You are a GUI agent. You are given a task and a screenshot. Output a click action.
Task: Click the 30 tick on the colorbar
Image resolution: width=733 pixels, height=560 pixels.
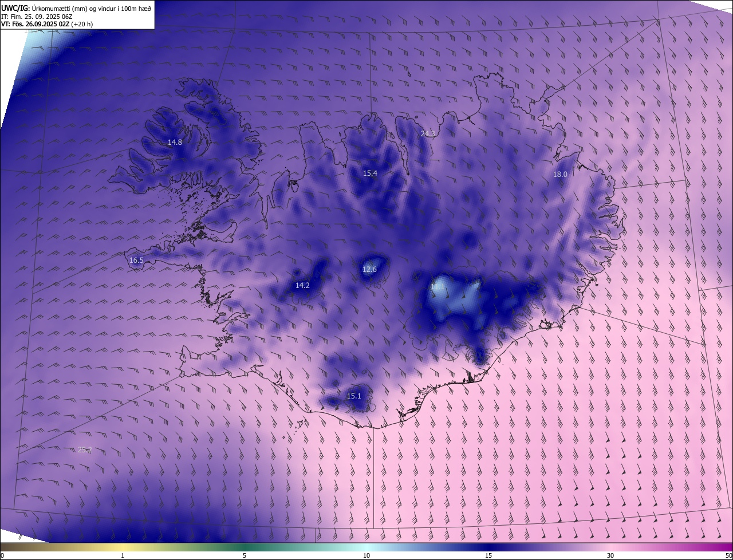pos(610,555)
